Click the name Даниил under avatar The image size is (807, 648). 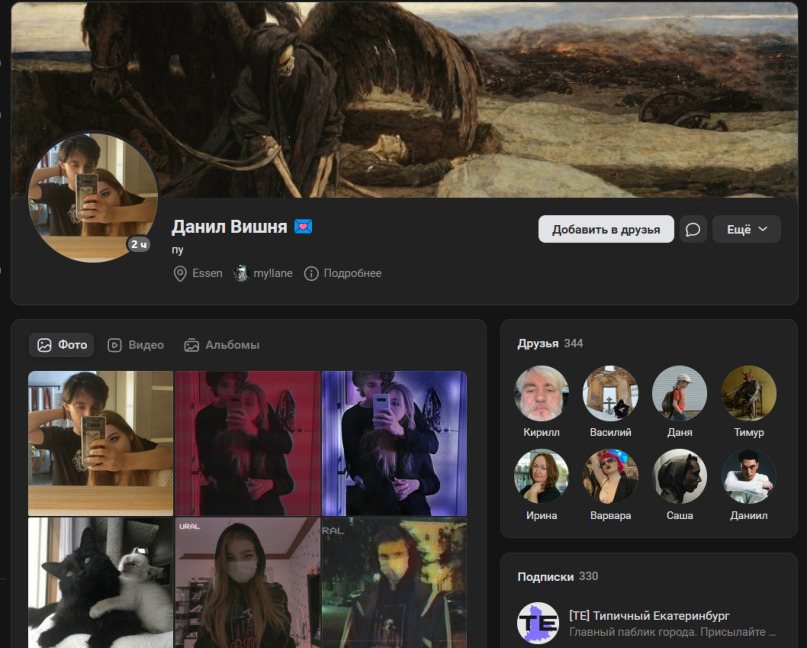(748, 515)
